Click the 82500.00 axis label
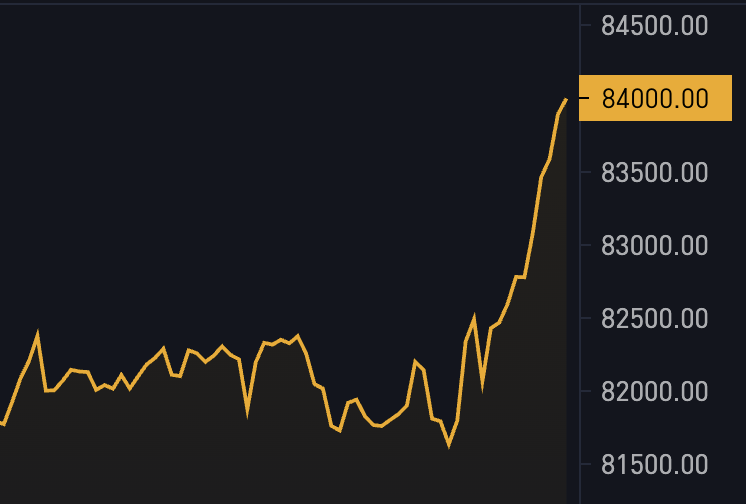Screen dimensions: 746x504 pos(655,318)
